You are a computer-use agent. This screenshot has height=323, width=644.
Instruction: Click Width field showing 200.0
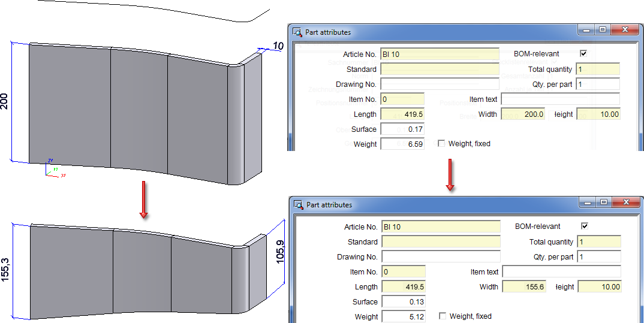(x=523, y=114)
